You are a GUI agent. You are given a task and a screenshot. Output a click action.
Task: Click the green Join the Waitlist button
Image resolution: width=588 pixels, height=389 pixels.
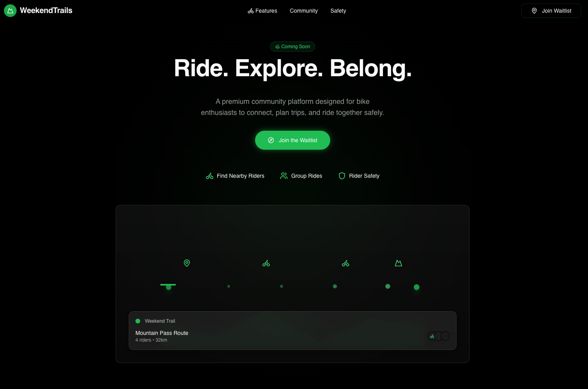coord(293,140)
